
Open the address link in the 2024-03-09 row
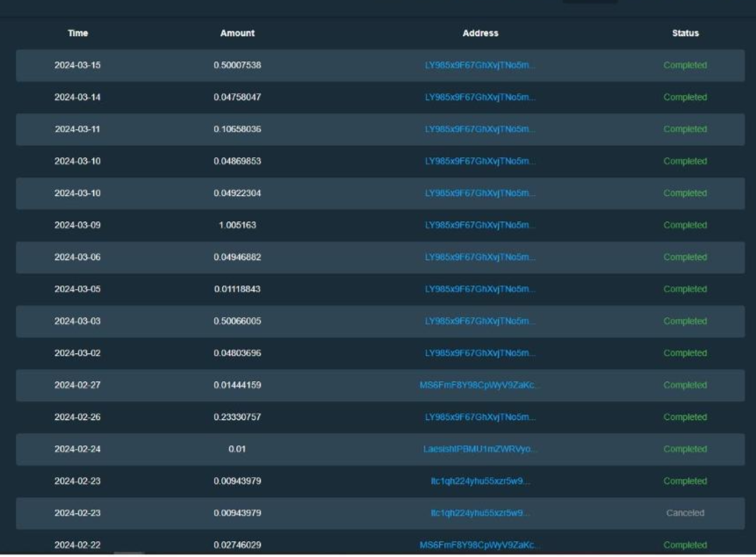[479, 225]
